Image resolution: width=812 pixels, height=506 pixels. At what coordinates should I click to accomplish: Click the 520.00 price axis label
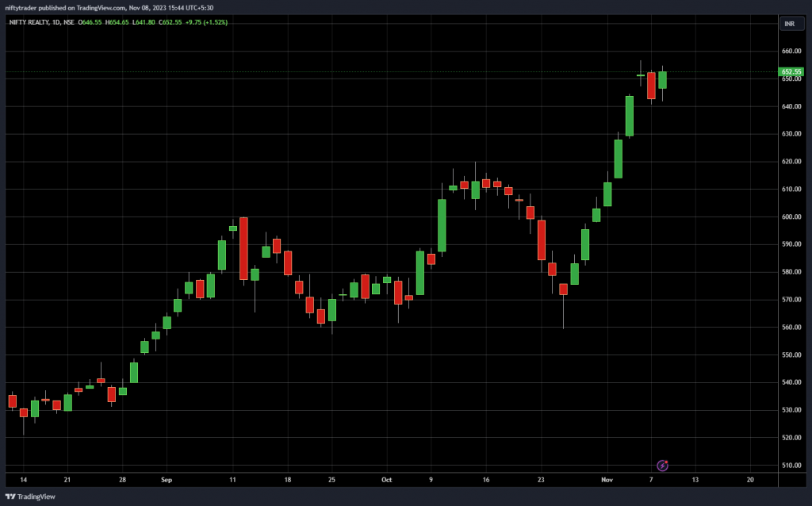(791, 438)
